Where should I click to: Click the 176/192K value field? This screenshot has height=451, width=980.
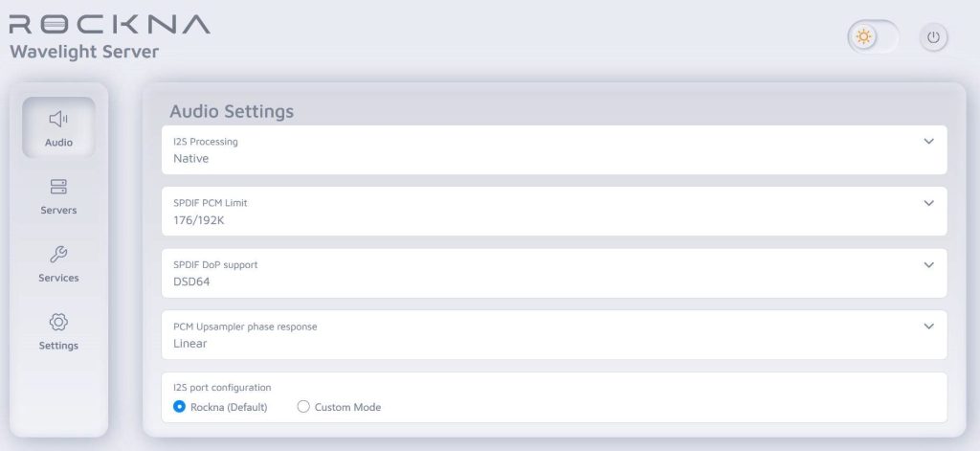tap(198, 220)
